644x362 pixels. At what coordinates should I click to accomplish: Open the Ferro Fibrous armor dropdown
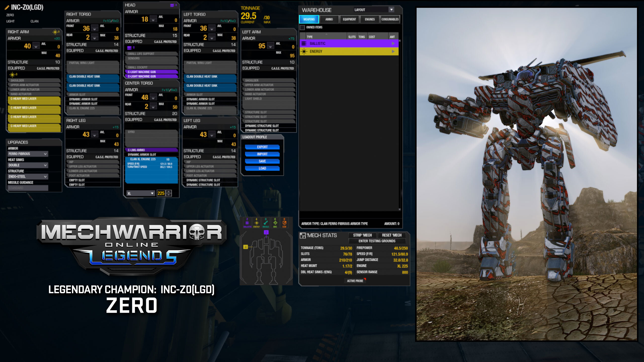pos(27,154)
